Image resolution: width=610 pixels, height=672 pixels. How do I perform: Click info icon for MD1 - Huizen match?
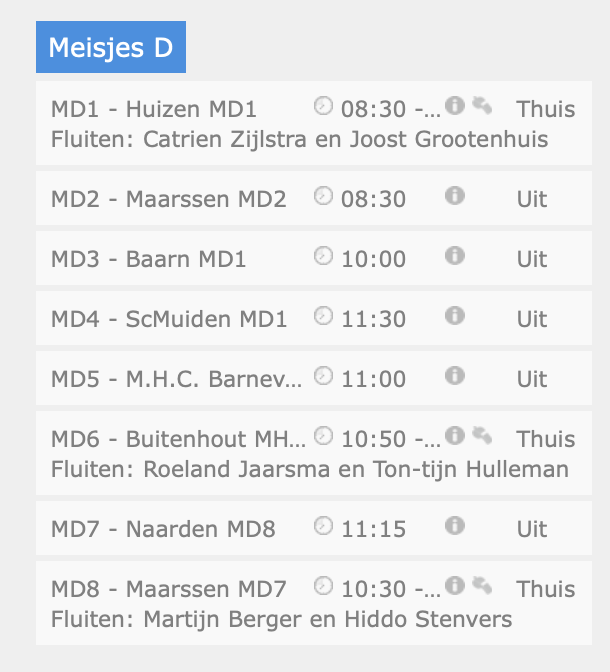pos(455,105)
